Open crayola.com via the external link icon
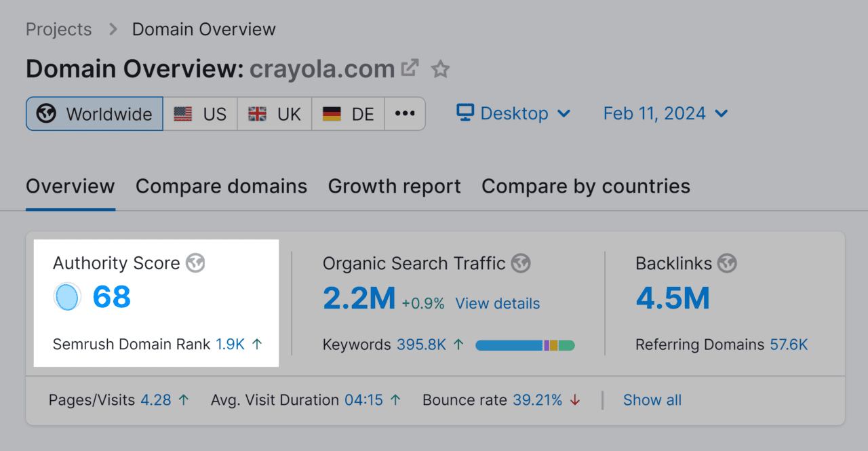The image size is (868, 451). click(409, 68)
